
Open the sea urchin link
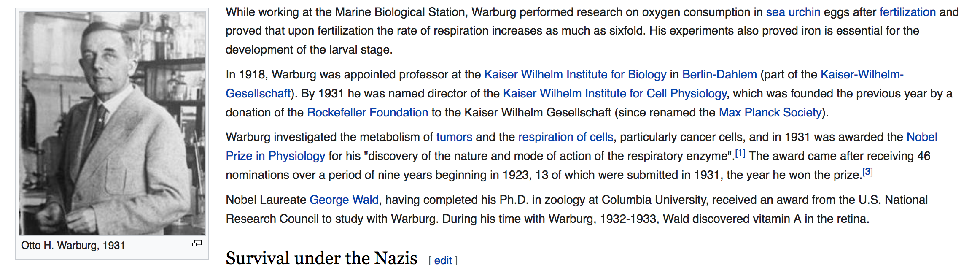(x=793, y=12)
